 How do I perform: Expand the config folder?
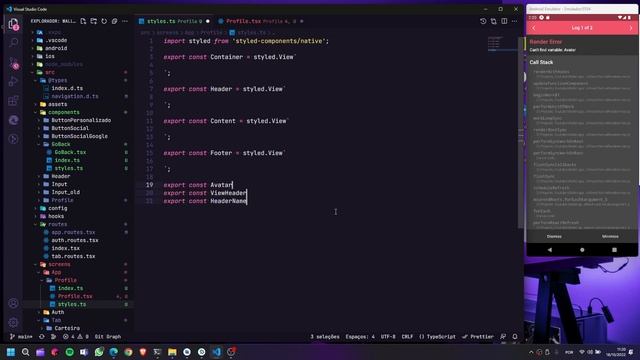pos(58,208)
